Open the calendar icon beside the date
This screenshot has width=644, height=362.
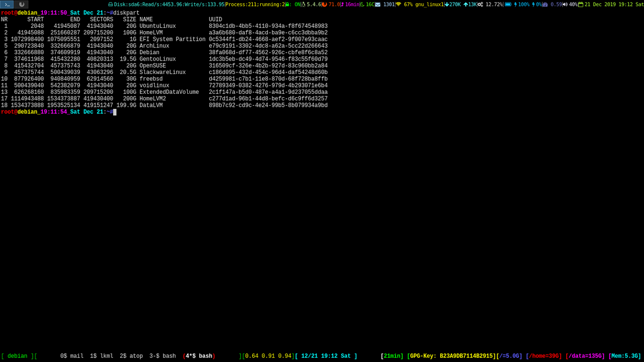coord(581,4)
